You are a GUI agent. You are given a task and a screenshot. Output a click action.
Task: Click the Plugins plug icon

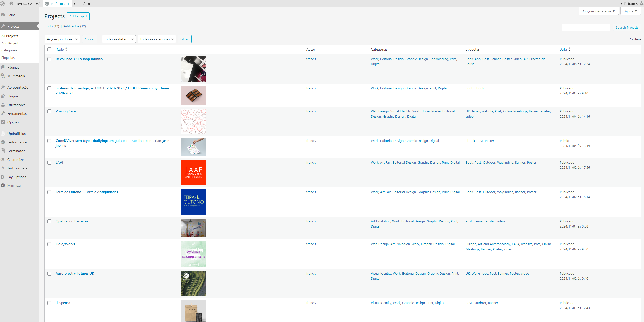pyautogui.click(x=3, y=96)
